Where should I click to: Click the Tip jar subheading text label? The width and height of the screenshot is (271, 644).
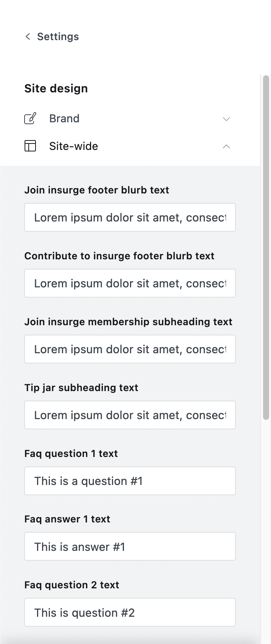point(81,388)
